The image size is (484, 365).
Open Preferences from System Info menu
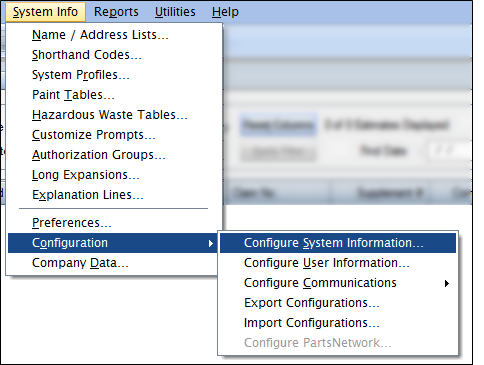115,223
